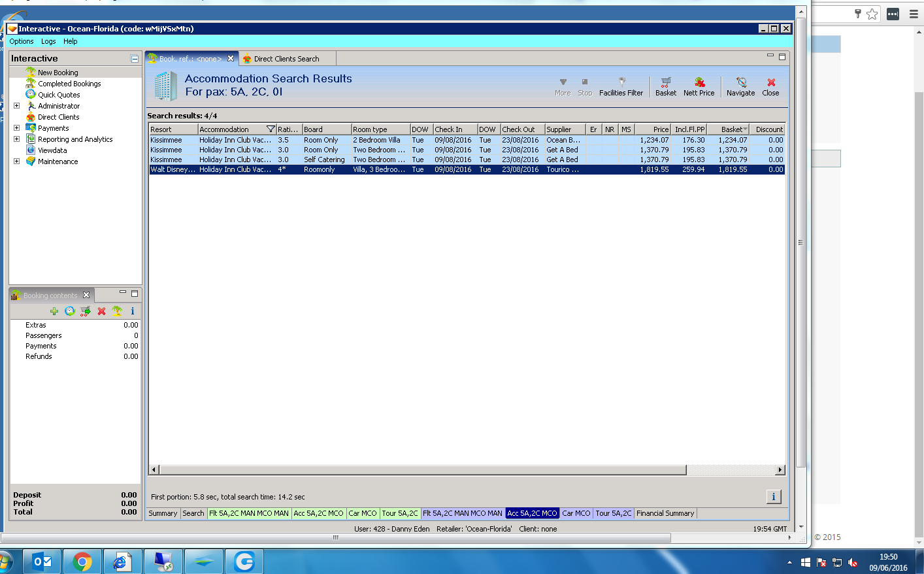Sort by the Board column header
Viewport: 924px width, 574px height.
[327, 129]
